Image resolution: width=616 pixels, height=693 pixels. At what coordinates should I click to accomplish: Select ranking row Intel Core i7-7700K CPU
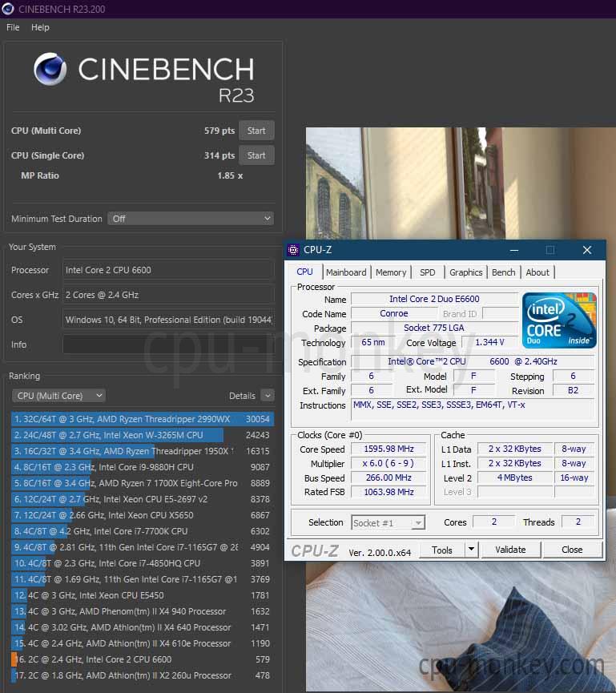[x=143, y=531]
